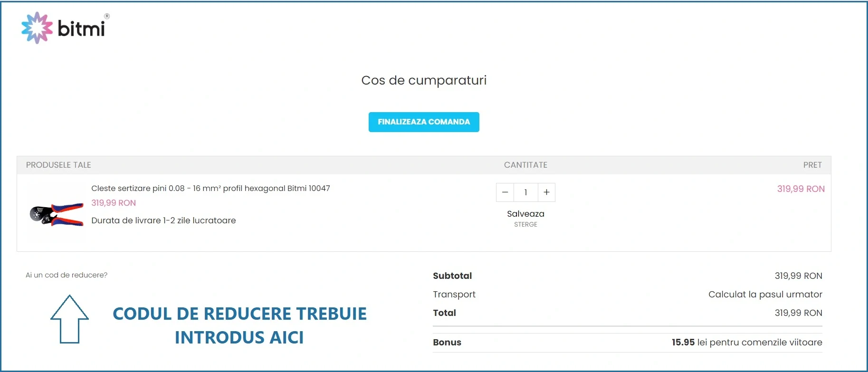
Task: Click the Total value 319,99 RON
Action: 798,313
